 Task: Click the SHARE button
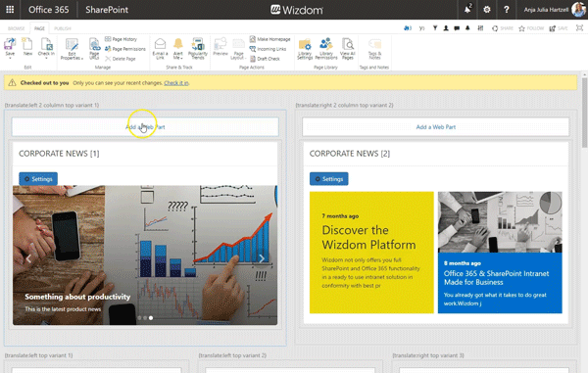pyautogui.click(x=503, y=28)
